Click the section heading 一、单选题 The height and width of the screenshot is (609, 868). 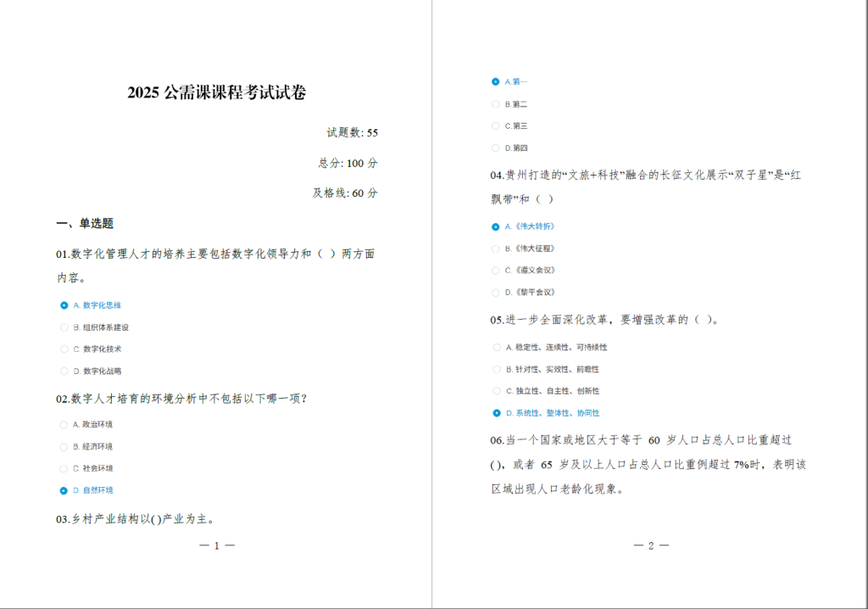(85, 223)
